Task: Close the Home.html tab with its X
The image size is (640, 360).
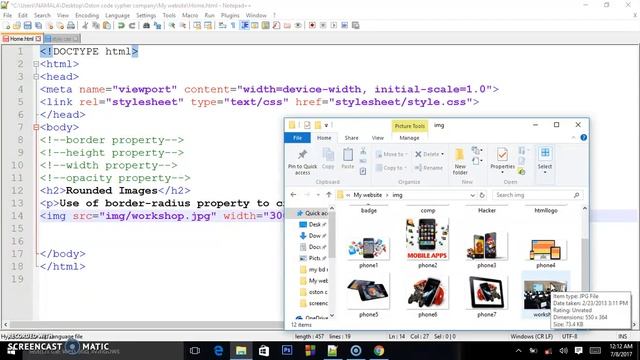Action: [38, 39]
